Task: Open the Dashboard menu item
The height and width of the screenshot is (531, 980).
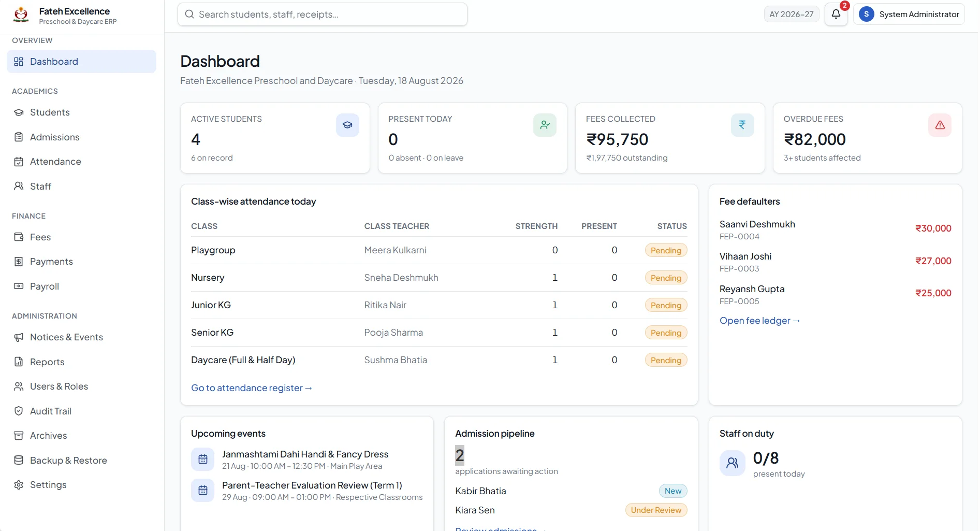Action: (x=81, y=61)
